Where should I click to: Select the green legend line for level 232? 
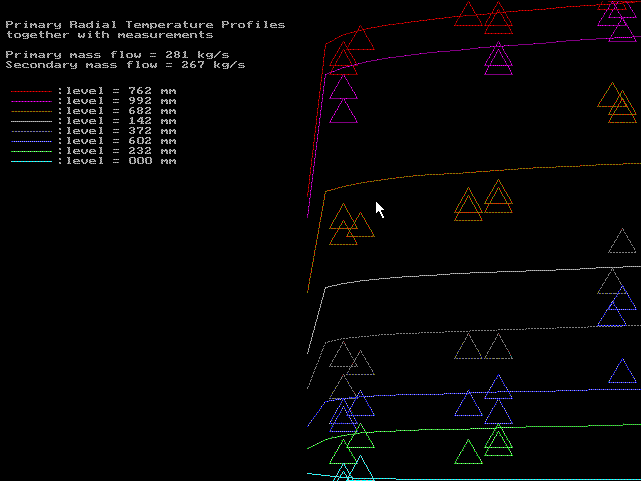click(x=31, y=151)
